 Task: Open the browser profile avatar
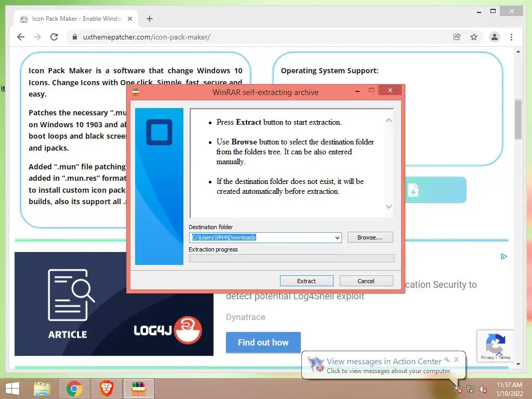(x=495, y=37)
